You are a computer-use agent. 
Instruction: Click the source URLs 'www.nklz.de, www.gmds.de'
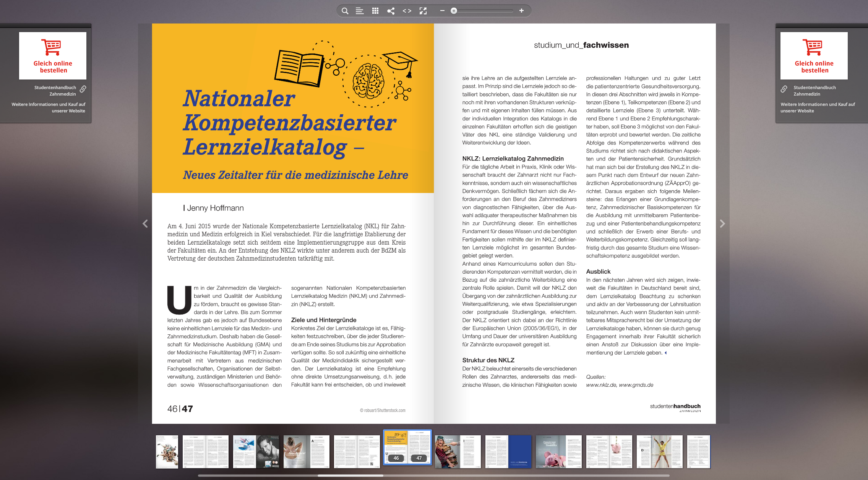pos(620,385)
